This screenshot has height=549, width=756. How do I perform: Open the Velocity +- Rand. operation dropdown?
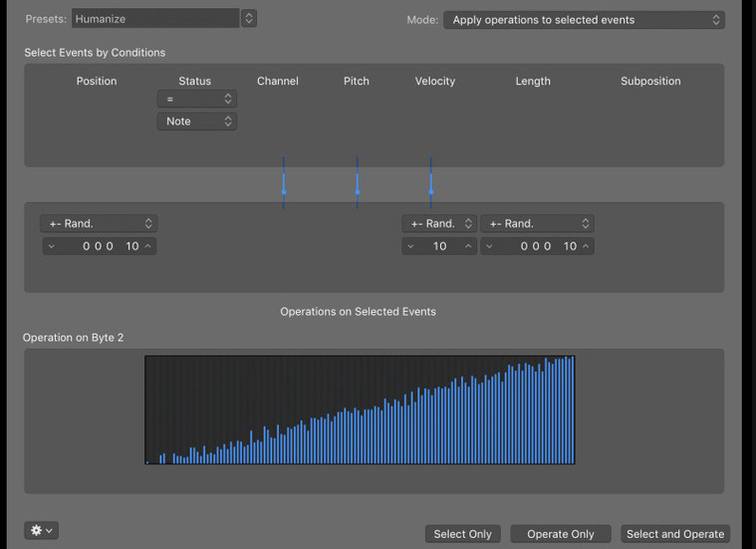click(x=439, y=223)
